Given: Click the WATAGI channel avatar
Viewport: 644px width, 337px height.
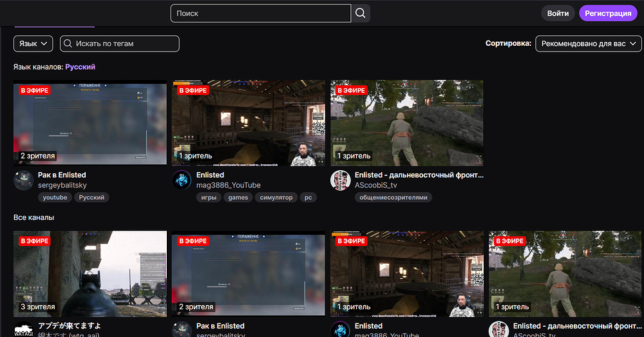Looking at the screenshot, I should coord(23,330).
